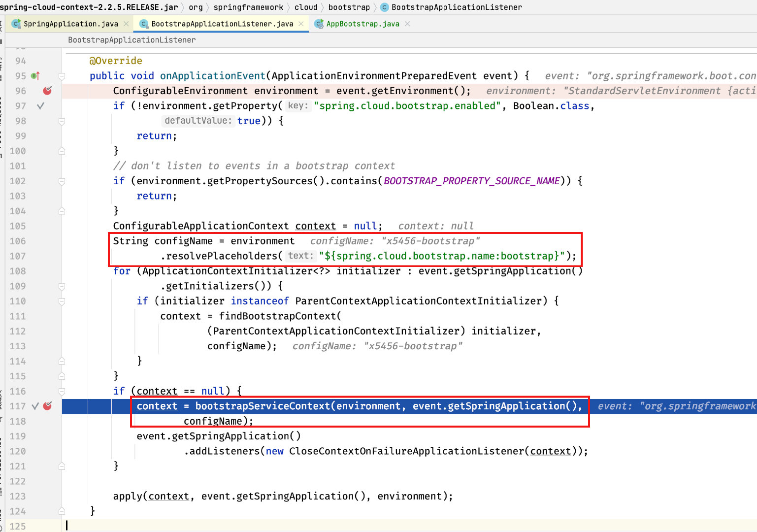
Task: Click the 'don't listen to events' comment
Action: 254,166
